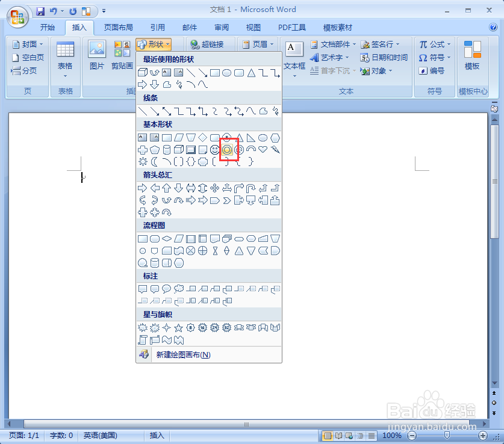The width and height of the screenshot is (504, 444).
Task: Select the cloud callout shape
Action: (x=179, y=289)
